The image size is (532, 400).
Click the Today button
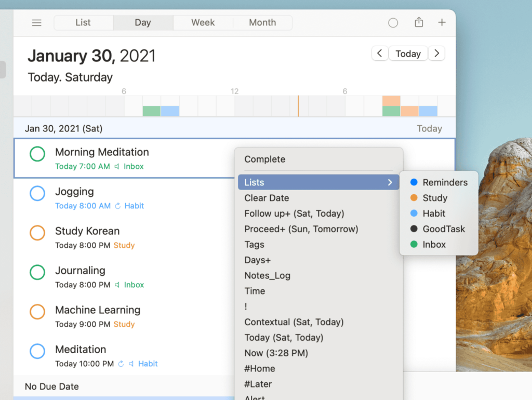pyautogui.click(x=408, y=53)
